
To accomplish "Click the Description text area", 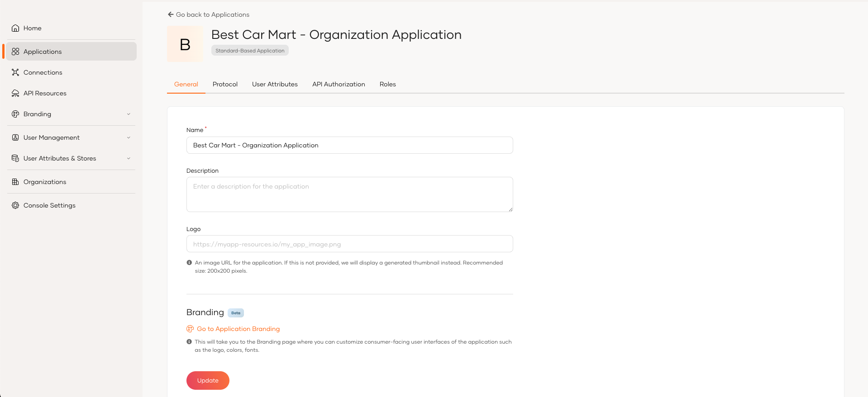I will [349, 194].
